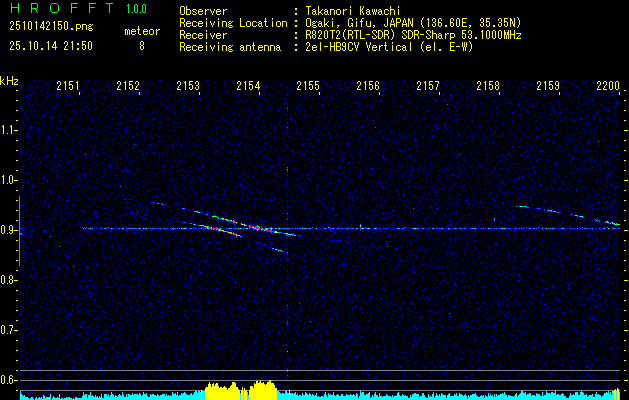Image resolution: width=629 pixels, height=400 pixels.
Task: Click the yellow meteor detection bar in power graph
Action: pos(241,390)
